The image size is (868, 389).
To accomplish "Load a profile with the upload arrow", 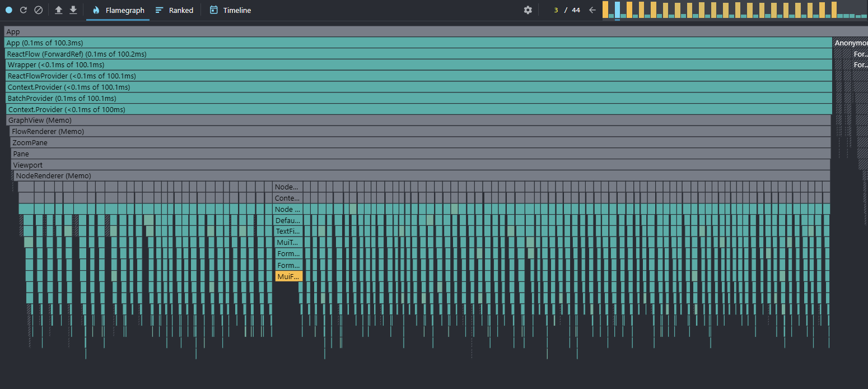I will point(59,10).
